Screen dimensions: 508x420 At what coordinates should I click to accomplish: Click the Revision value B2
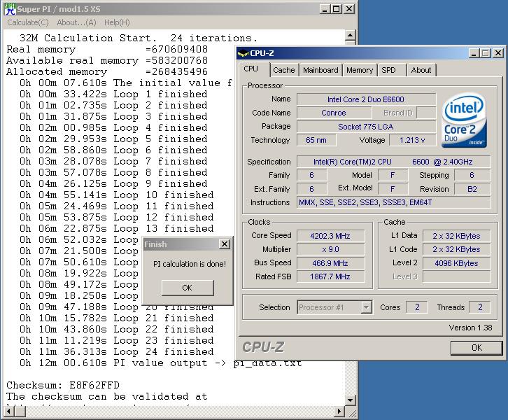(x=472, y=189)
